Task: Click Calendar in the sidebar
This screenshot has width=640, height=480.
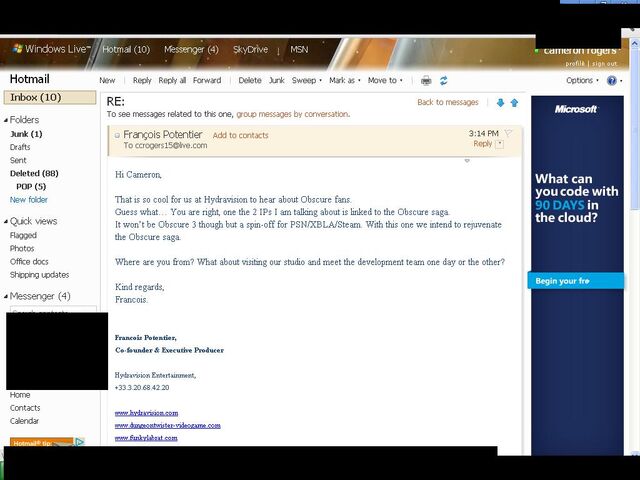Action: point(24,421)
